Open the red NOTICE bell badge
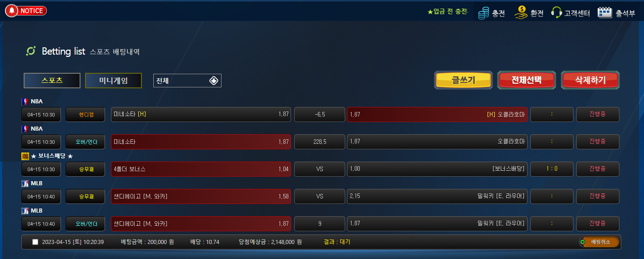This screenshot has height=259, width=644. click(26, 10)
